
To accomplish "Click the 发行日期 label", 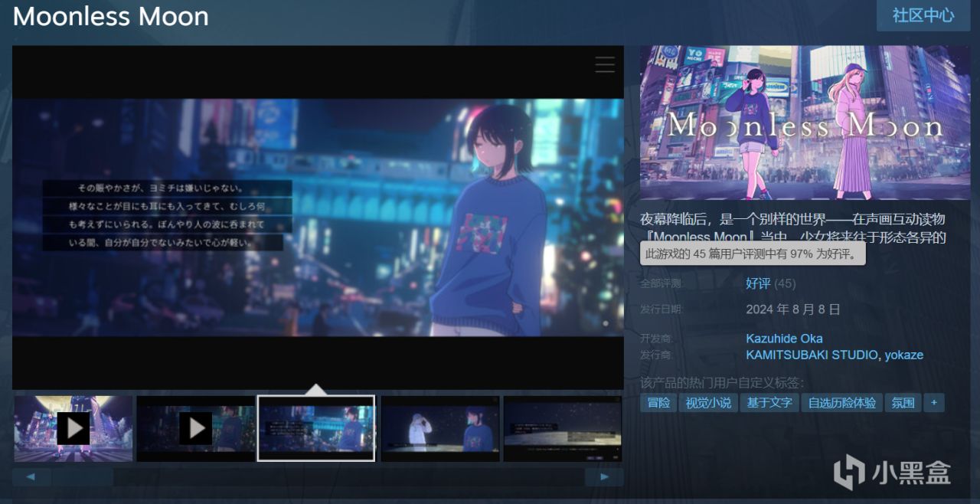I will [x=661, y=309].
